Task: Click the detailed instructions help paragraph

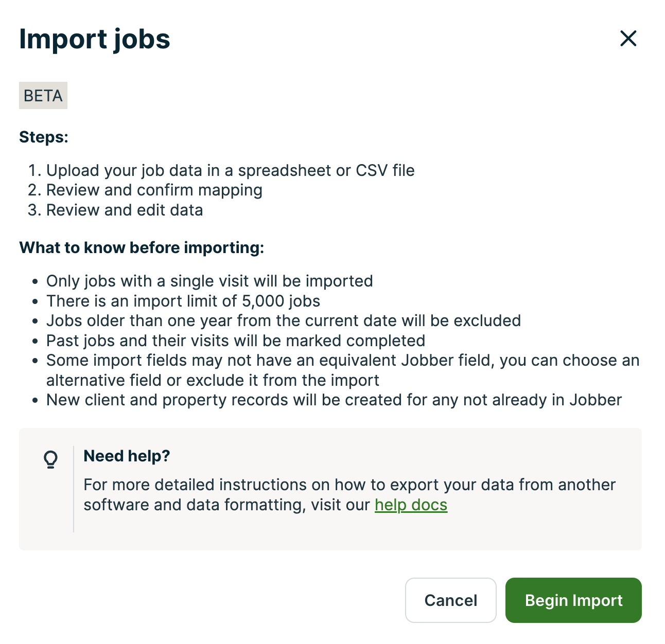Action: tap(349, 485)
